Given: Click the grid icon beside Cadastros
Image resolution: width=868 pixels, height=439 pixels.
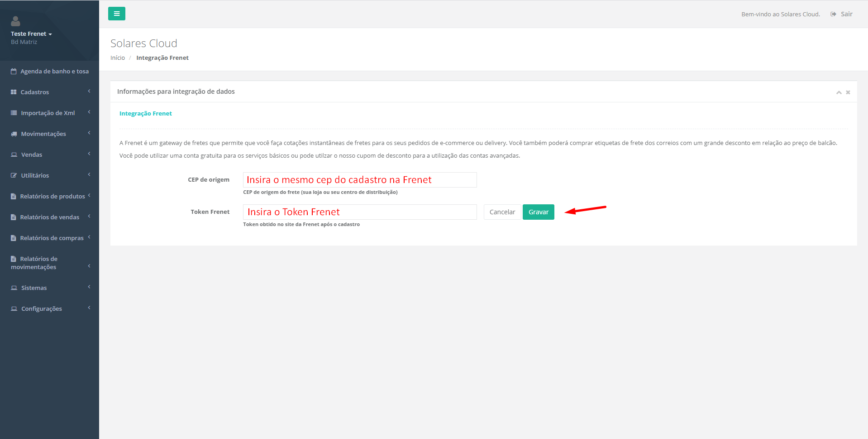Looking at the screenshot, I should (x=14, y=92).
